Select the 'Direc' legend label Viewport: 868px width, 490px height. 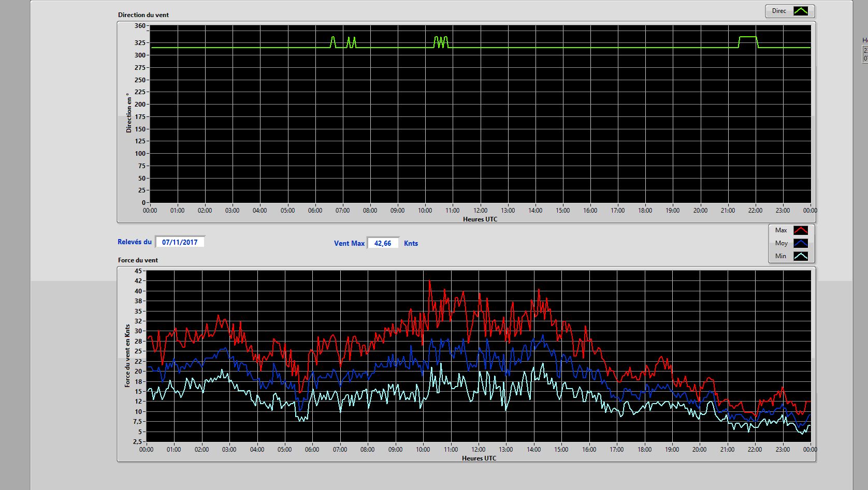coord(779,11)
